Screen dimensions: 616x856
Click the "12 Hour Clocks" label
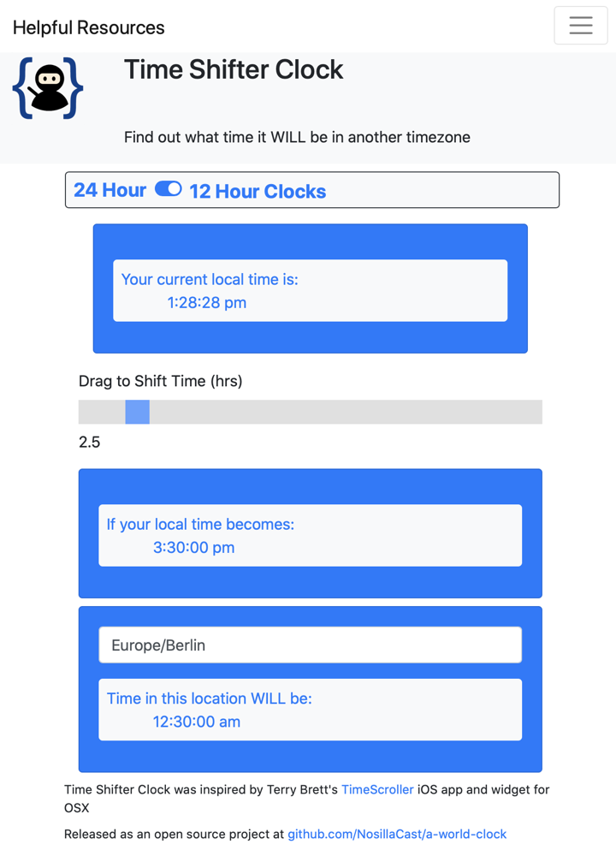click(258, 191)
